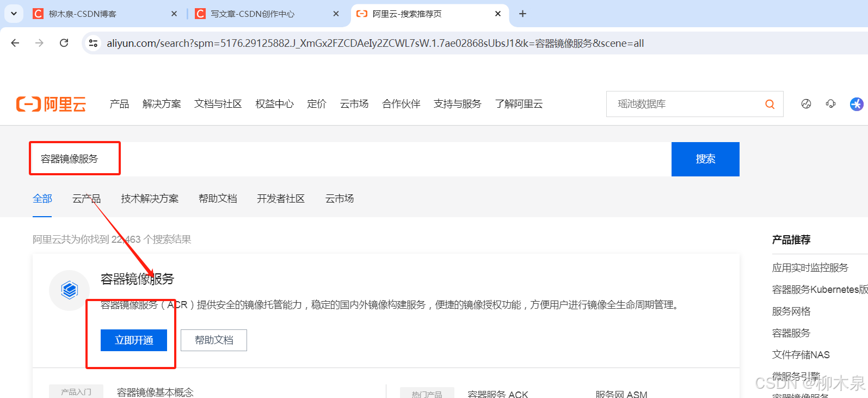Open 服务网格 recommendation

click(791, 311)
